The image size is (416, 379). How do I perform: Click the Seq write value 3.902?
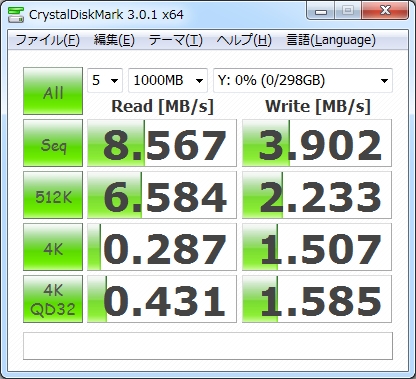tap(317, 143)
